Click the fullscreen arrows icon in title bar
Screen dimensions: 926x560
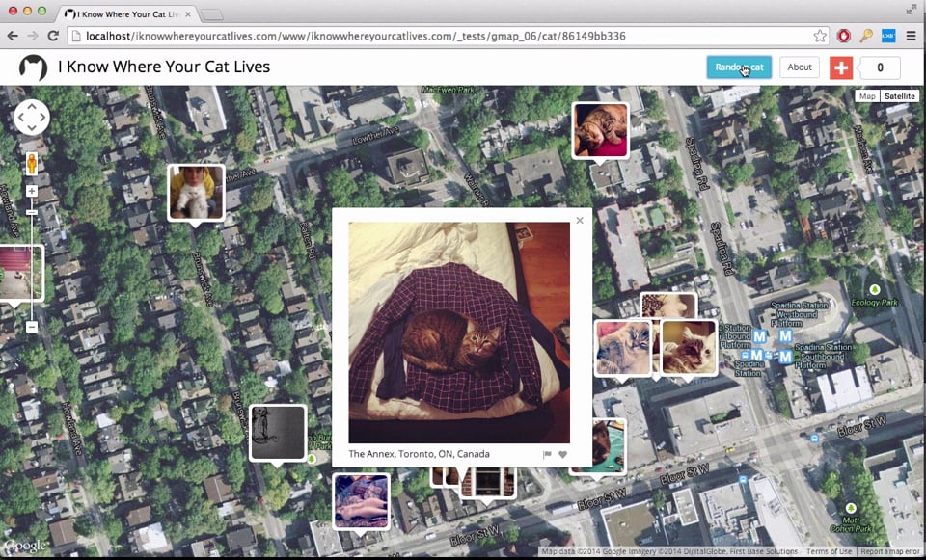pos(912,10)
